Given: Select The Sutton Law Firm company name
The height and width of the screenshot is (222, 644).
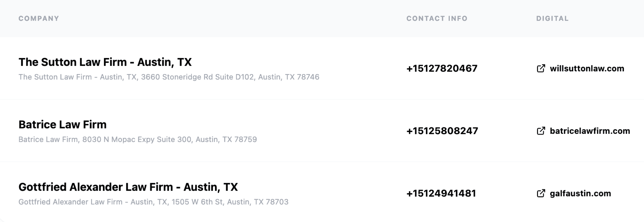Looking at the screenshot, I should pos(105,62).
